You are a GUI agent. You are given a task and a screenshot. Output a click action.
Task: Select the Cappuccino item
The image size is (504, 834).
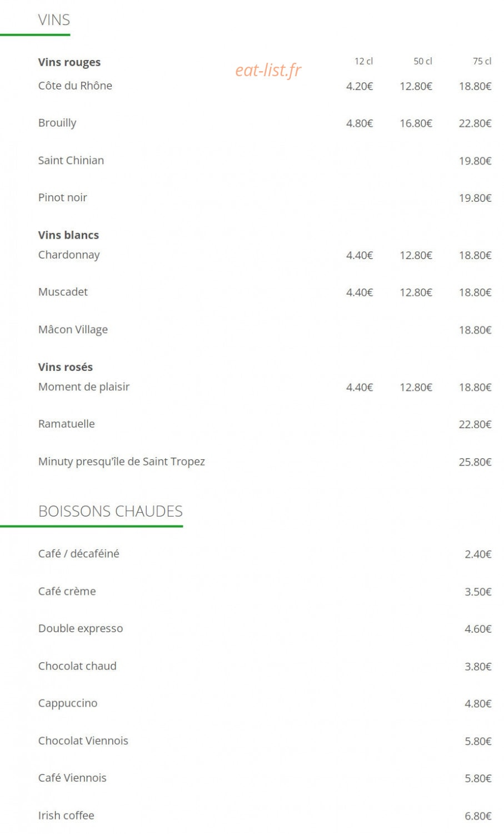[68, 703]
